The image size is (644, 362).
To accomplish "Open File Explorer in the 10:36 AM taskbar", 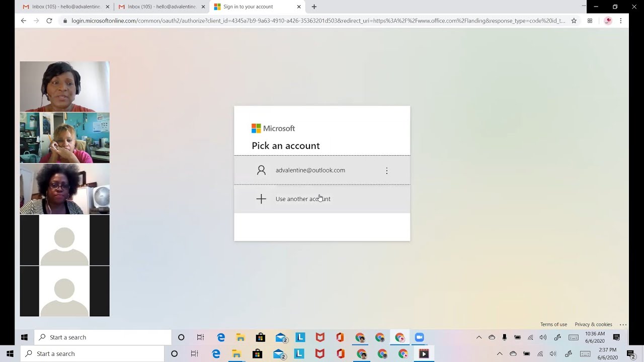I will pyautogui.click(x=240, y=337).
